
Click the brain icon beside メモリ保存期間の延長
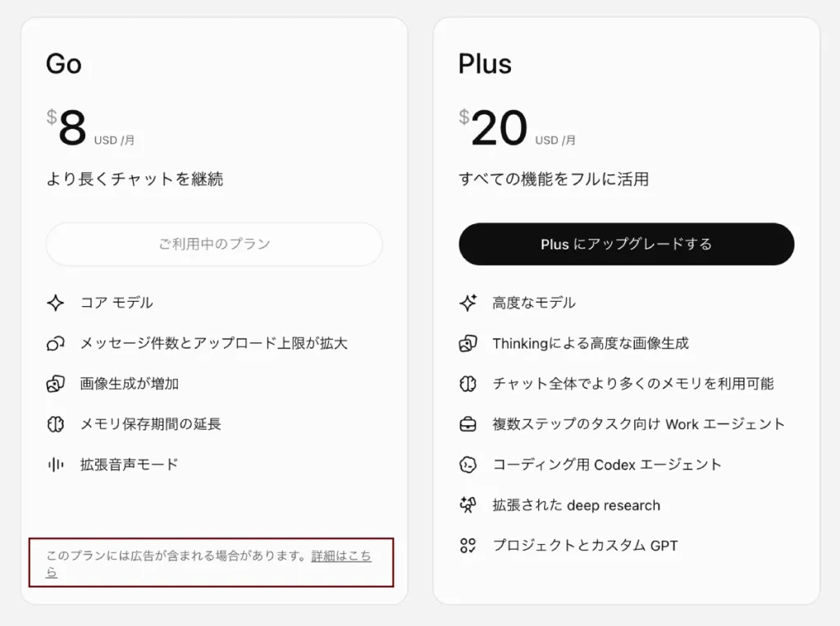pos(55,424)
